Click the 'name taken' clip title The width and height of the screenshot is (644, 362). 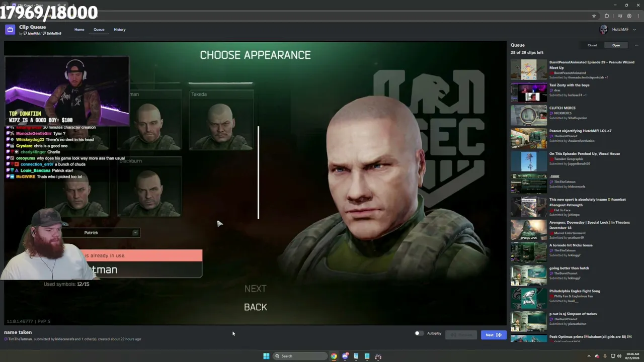click(x=18, y=332)
